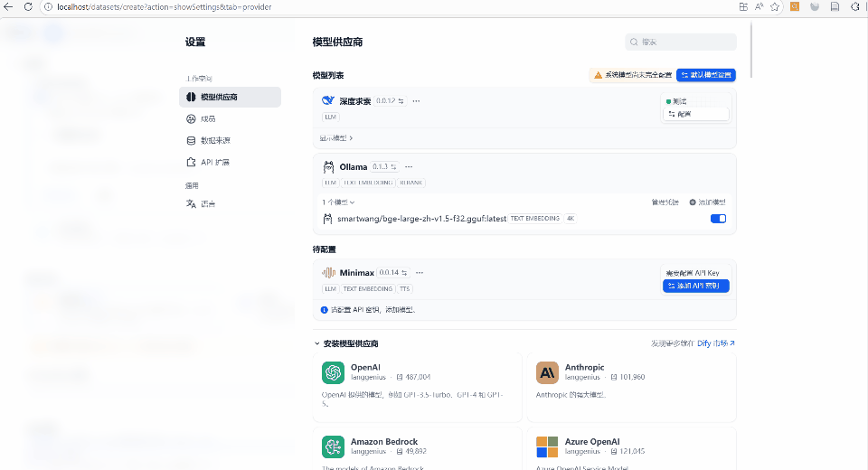
Task: Select the Anthropic provider card
Action: [632, 387]
